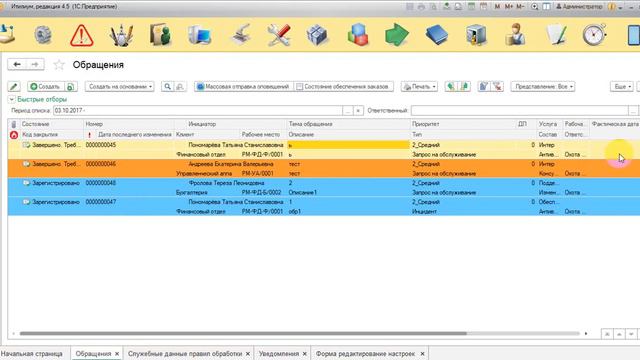Click the Фролова Тереза Леонидовна cell
The image size is (640, 360).
point(226,183)
